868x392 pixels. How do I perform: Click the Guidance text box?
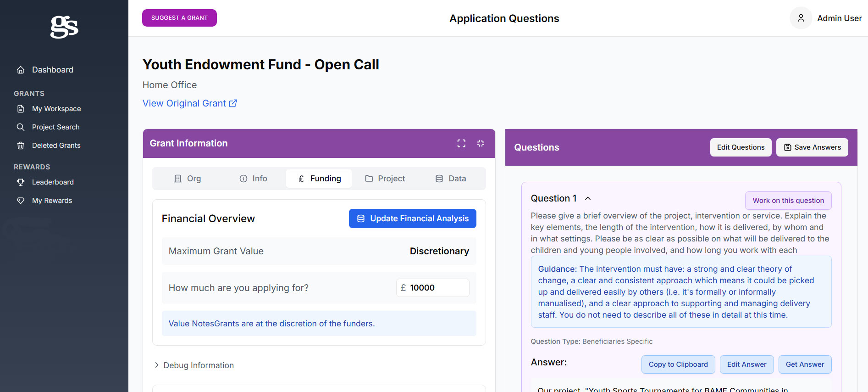click(681, 292)
